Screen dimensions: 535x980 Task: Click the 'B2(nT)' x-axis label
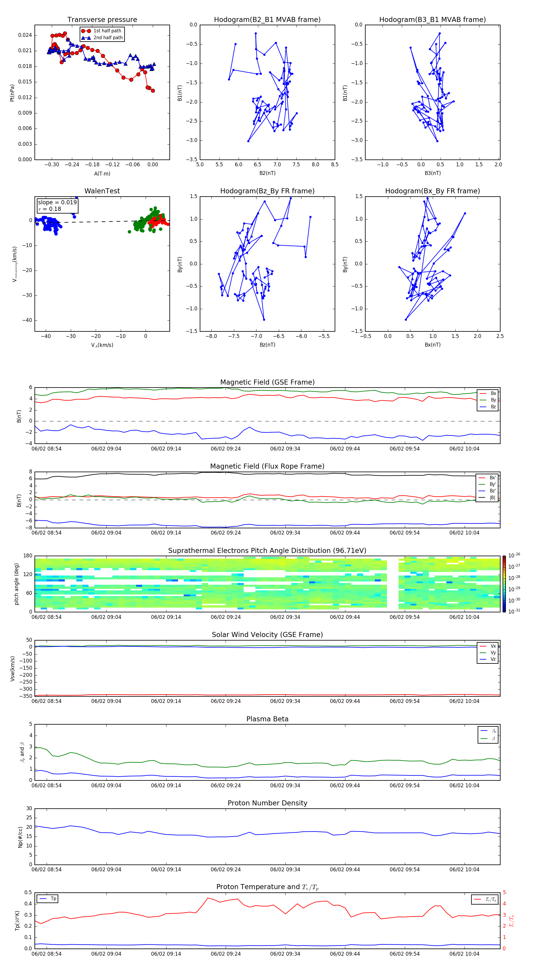[x=267, y=173]
